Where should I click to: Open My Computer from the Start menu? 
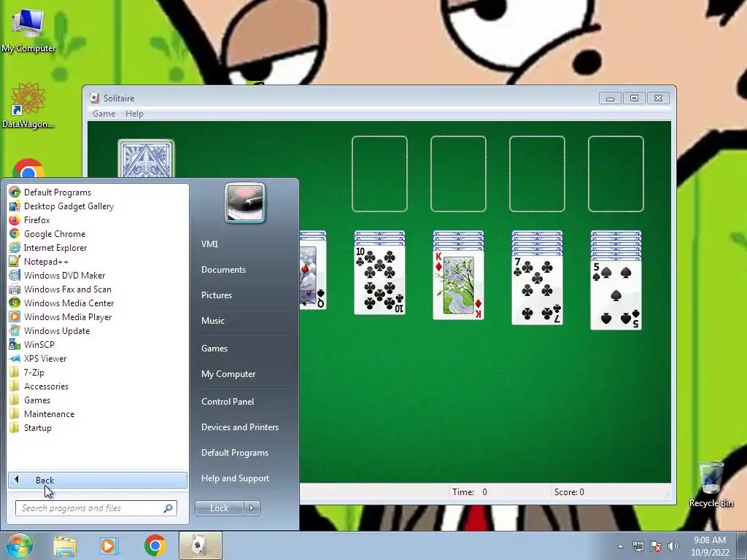[x=245, y=374]
